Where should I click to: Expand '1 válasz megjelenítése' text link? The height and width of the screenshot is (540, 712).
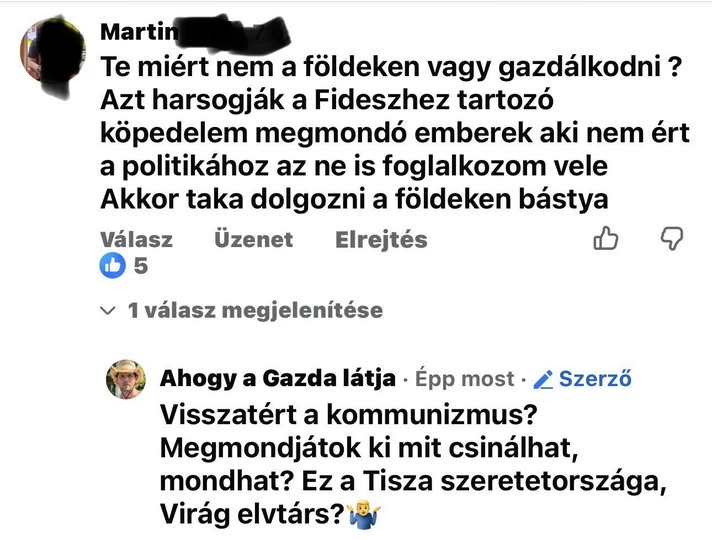[255, 310]
